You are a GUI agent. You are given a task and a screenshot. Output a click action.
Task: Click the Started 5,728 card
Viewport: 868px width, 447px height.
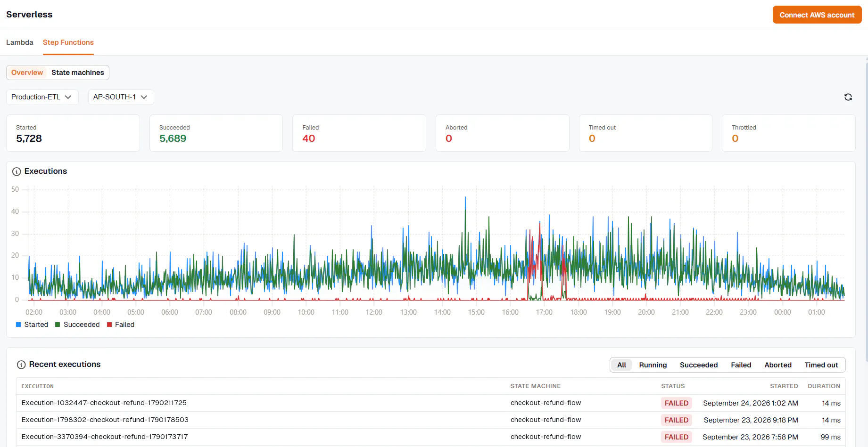point(73,133)
